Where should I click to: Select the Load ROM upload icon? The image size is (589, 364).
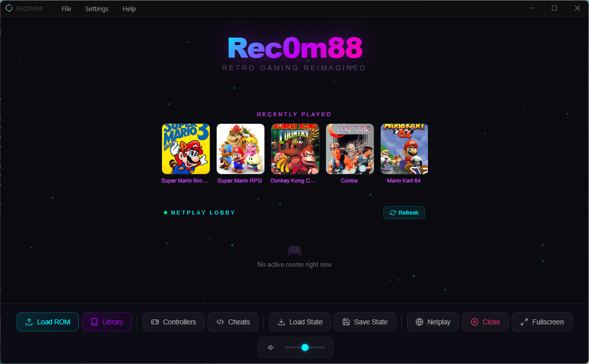(29, 322)
